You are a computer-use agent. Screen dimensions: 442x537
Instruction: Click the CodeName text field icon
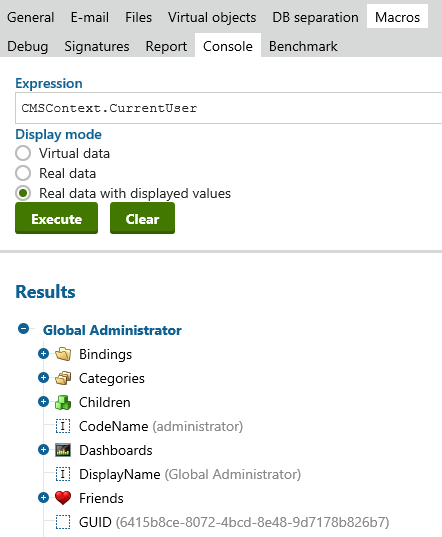pyautogui.click(x=63, y=426)
